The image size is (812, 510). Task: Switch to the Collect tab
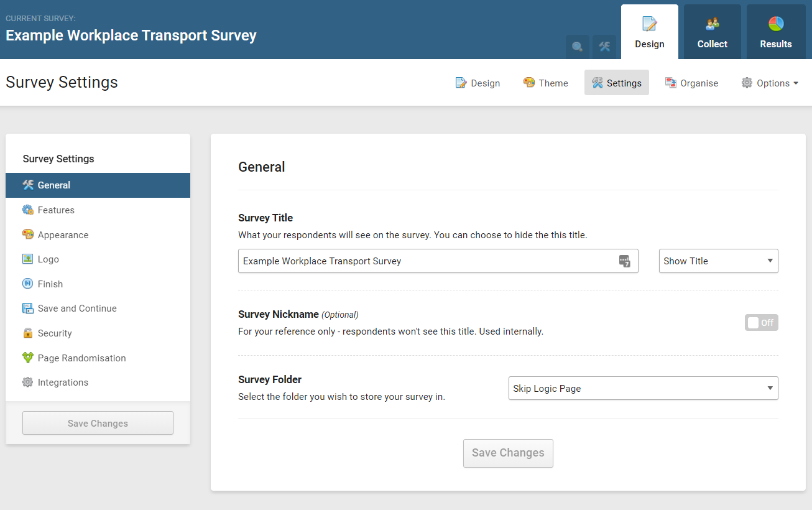click(x=711, y=31)
